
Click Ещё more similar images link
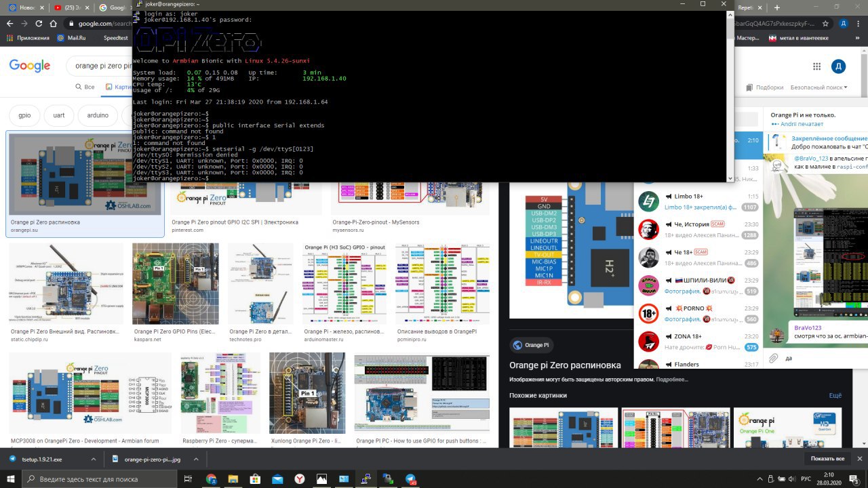click(x=835, y=395)
